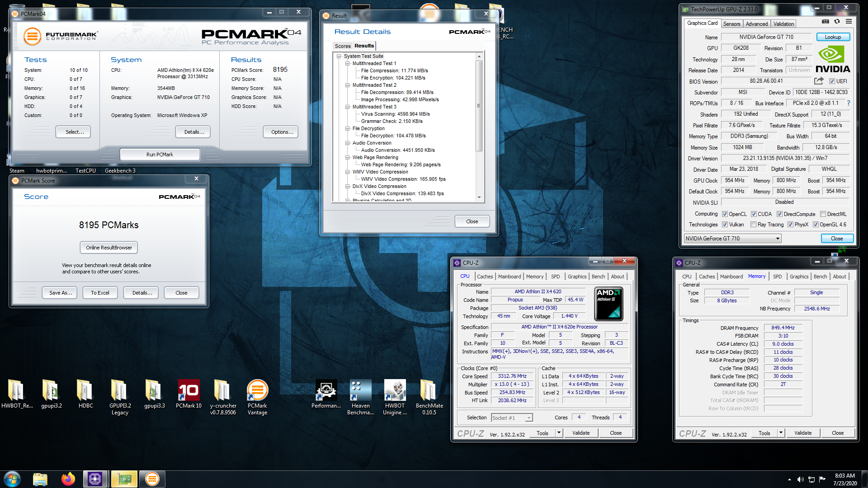Open the NVIDIA GeForce GT 710 GPU dropdown
The width and height of the screenshot is (868, 488).
732,239
